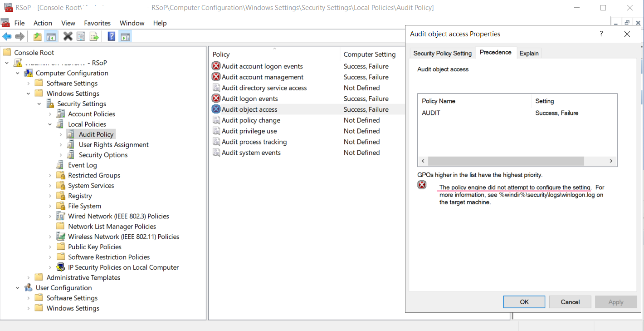Expand the Public Key Policies node

click(x=50, y=247)
